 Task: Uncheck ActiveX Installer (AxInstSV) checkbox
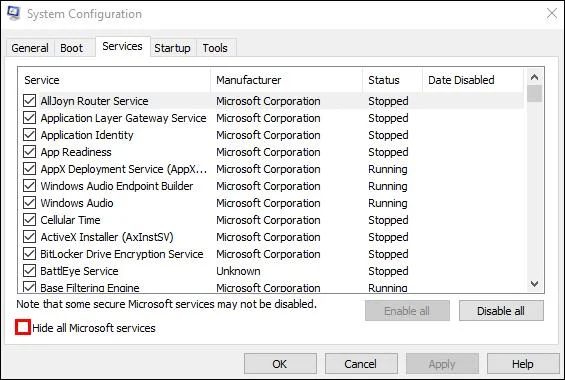click(30, 237)
